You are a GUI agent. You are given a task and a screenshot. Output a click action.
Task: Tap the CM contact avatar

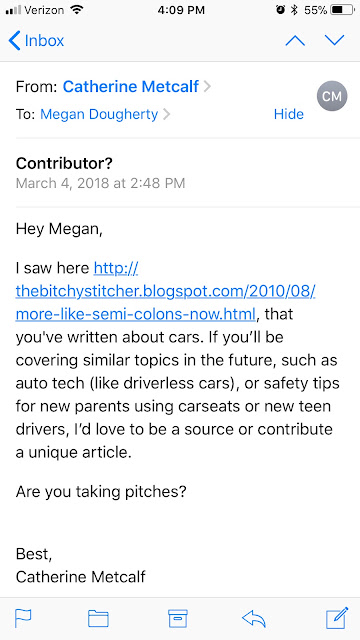[x=332, y=96]
